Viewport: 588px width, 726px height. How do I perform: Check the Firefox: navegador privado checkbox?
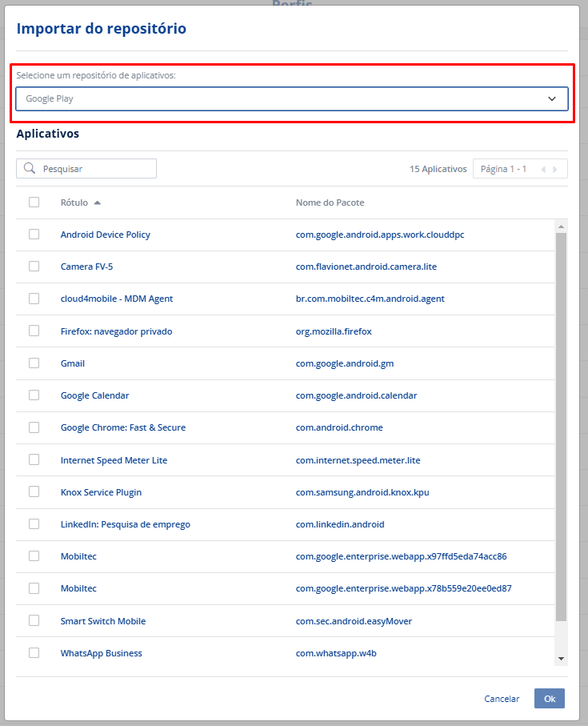click(x=34, y=331)
